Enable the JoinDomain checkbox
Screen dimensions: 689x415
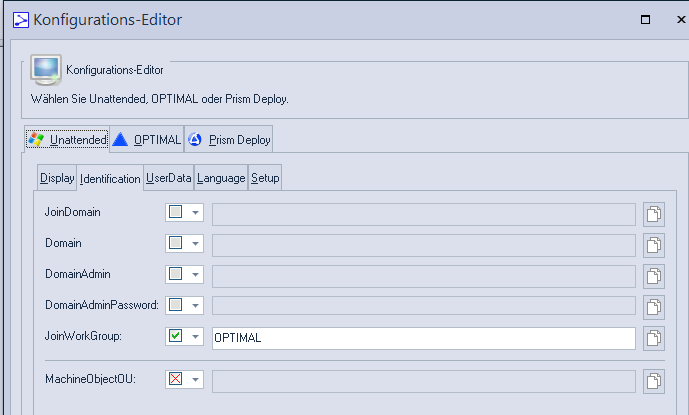176,213
